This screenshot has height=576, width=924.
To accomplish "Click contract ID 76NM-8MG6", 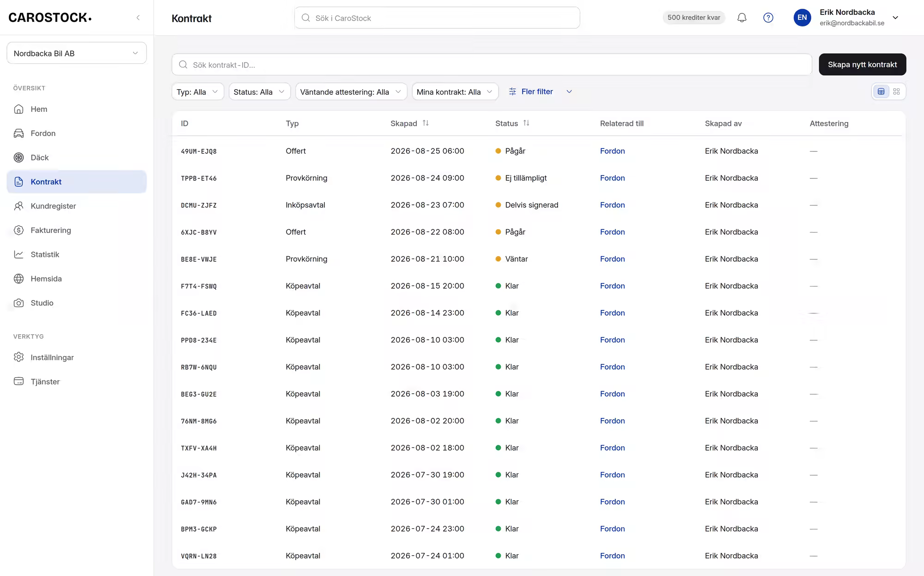I will coord(199,421).
